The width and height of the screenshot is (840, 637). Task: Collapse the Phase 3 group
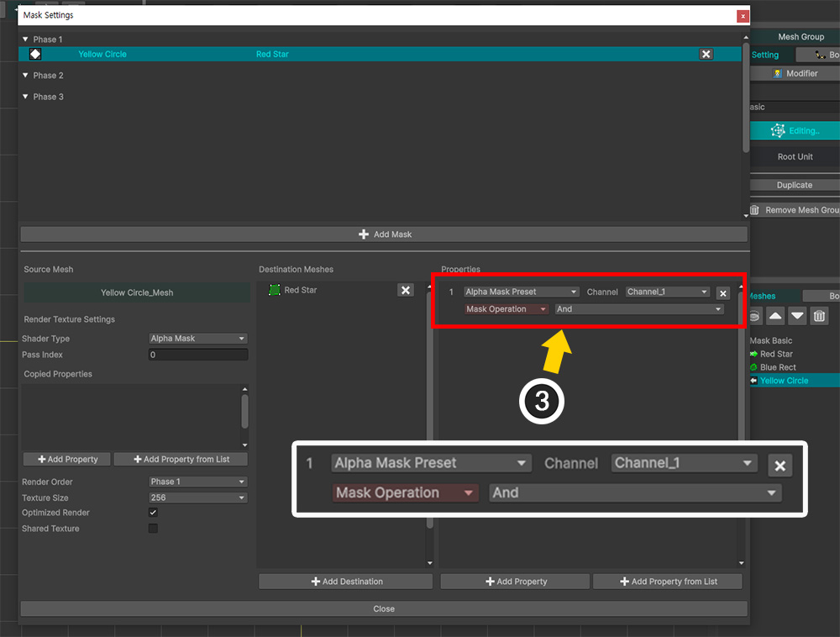[25, 97]
